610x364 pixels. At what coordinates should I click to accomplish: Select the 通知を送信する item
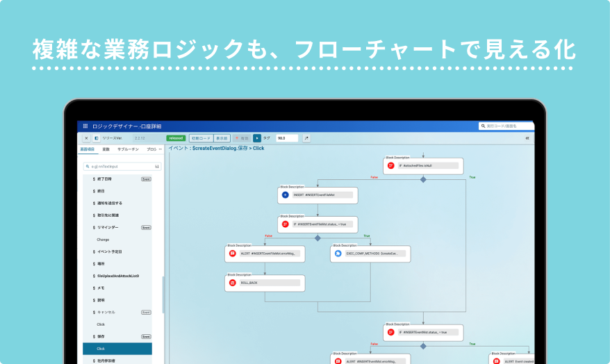point(110,203)
